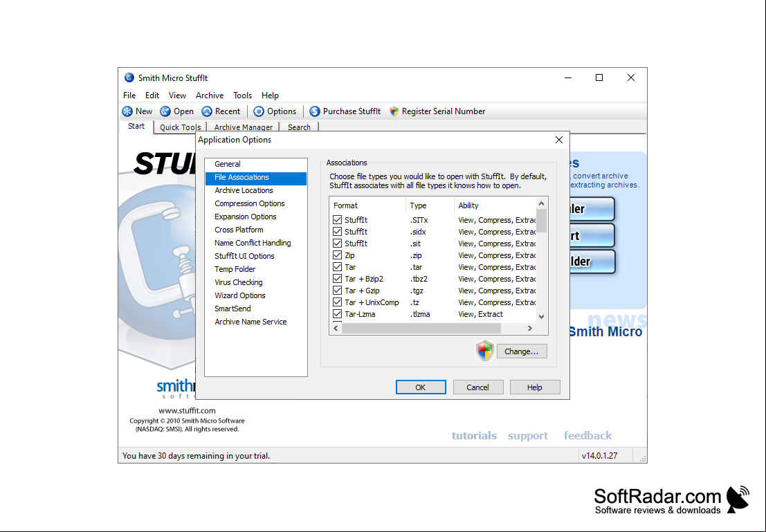Sort list by Type column header
This screenshot has width=766, height=532.
(x=430, y=205)
